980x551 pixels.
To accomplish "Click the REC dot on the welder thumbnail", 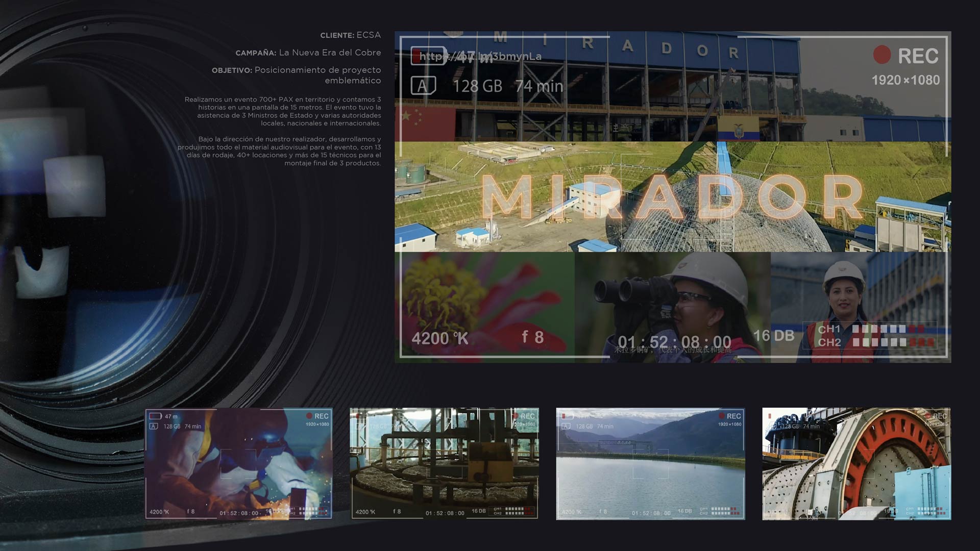I will point(309,416).
